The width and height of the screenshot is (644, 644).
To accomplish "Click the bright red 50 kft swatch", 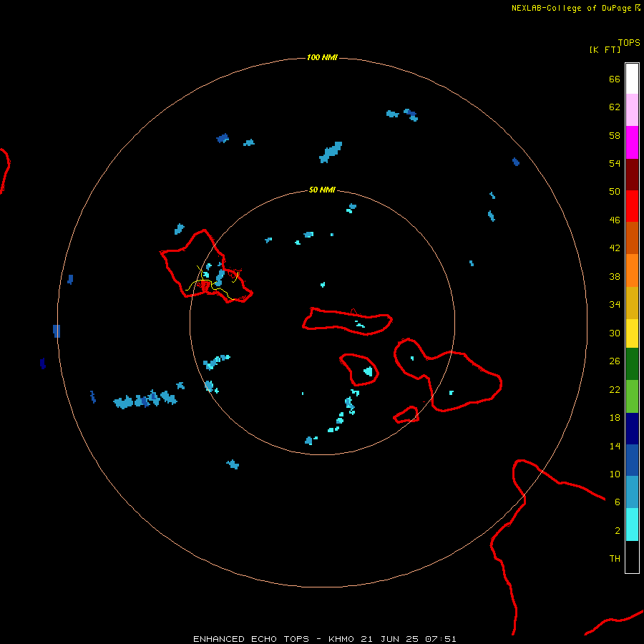I will point(632,206).
